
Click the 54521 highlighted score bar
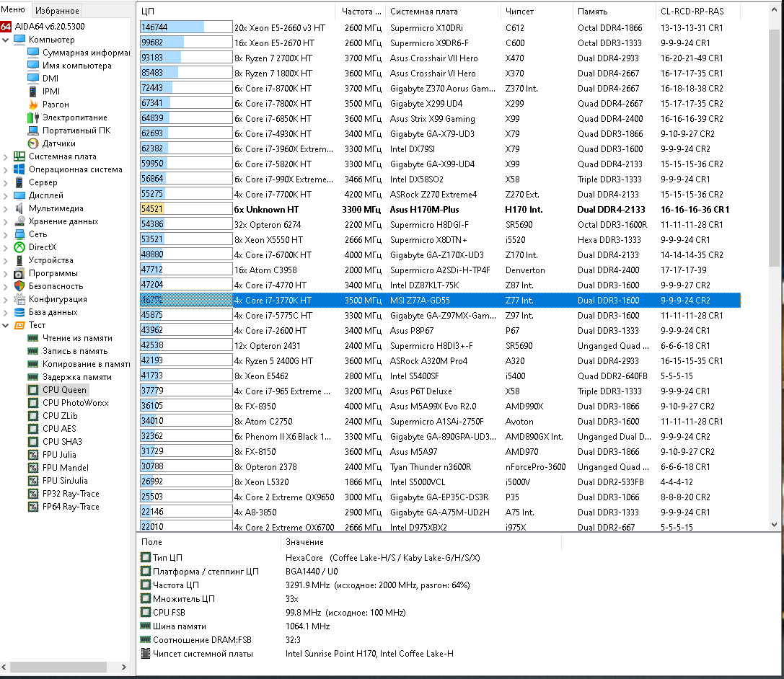point(186,209)
